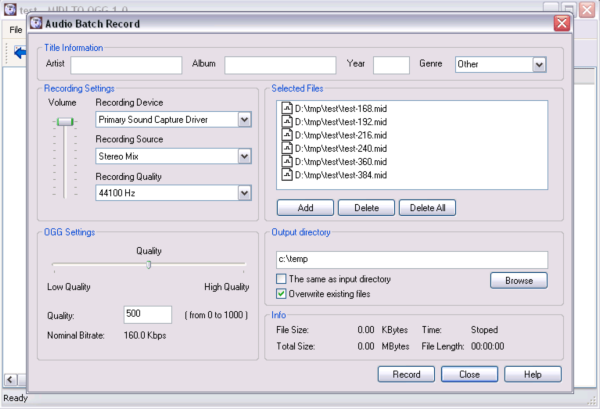Image resolution: width=600 pixels, height=409 pixels.
Task: Click the Artist text field
Action: 126,65
